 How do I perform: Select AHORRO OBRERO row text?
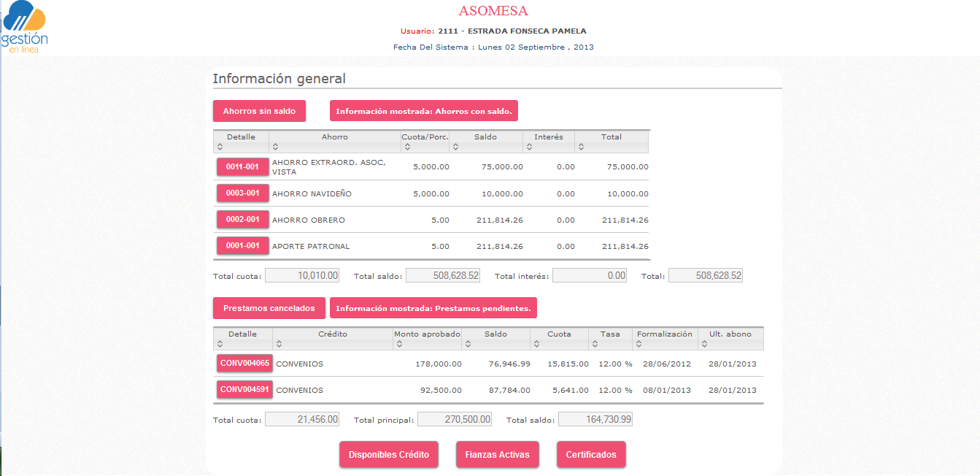(x=309, y=220)
